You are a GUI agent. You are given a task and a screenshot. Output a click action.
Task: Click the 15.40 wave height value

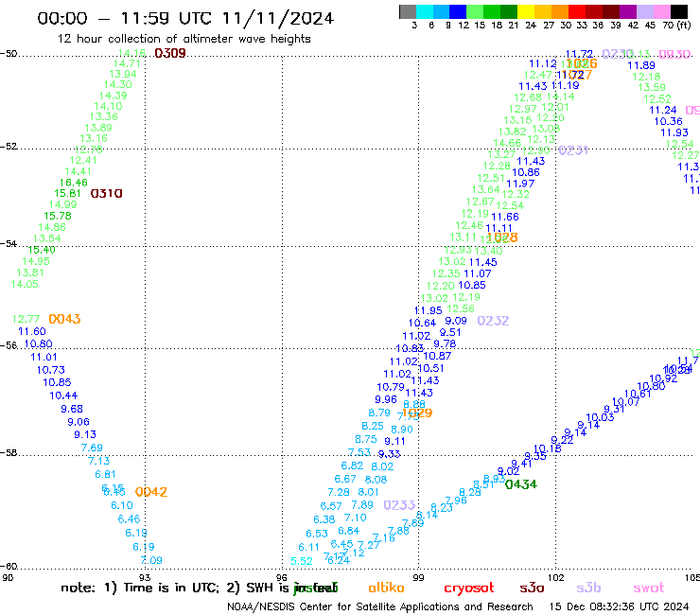41,250
